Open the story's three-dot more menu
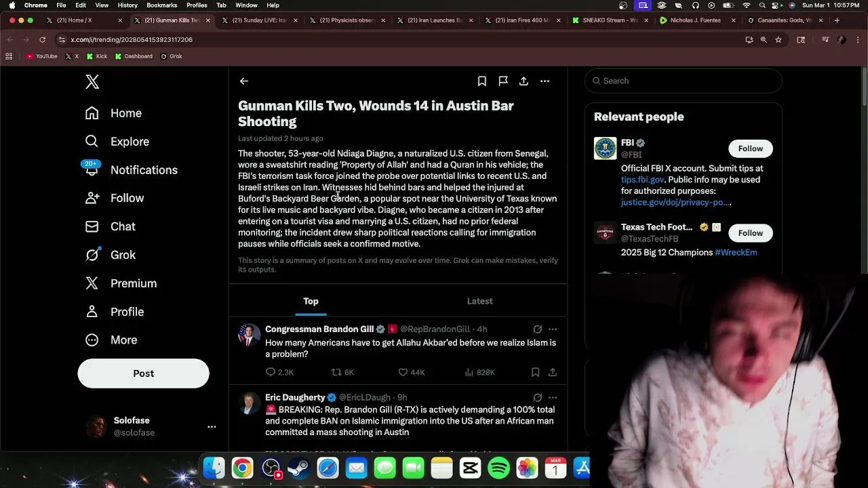The image size is (868, 488). pyautogui.click(x=545, y=81)
